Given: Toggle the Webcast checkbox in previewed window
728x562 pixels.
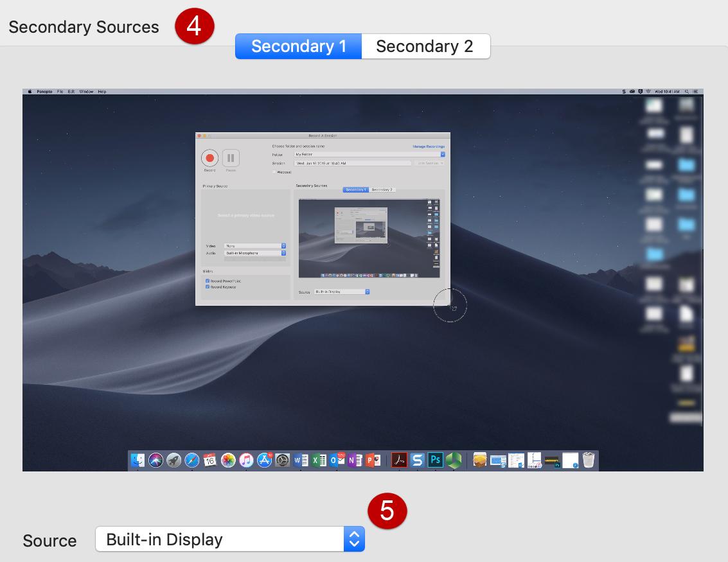Looking at the screenshot, I should 274,172.
